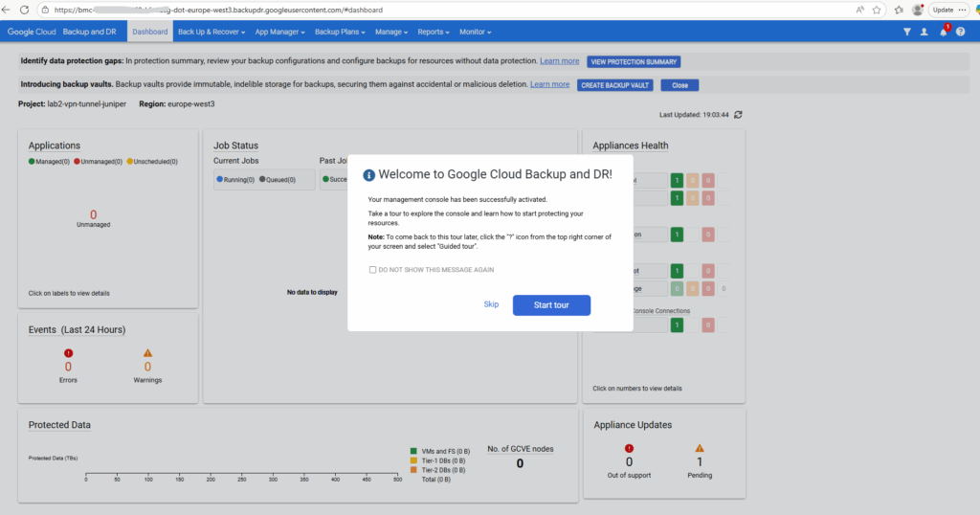Viewport: 980px width, 515px height.
Task: Click the filter funnel icon in header
Action: (x=906, y=32)
